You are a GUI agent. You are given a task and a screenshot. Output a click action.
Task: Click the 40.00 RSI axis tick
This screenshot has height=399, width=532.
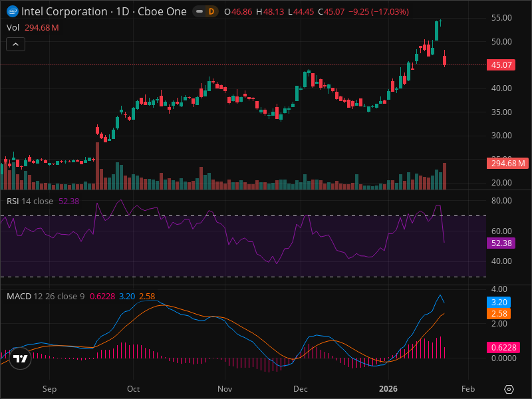click(501, 261)
